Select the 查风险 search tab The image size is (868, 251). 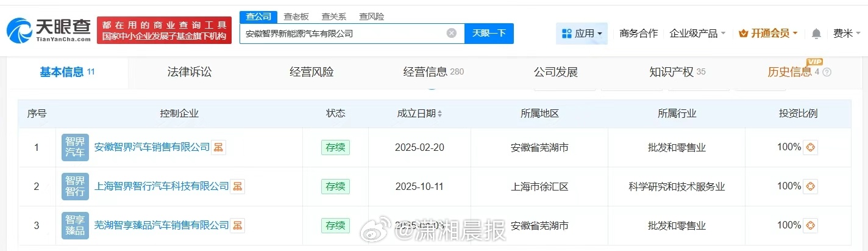pyautogui.click(x=371, y=16)
